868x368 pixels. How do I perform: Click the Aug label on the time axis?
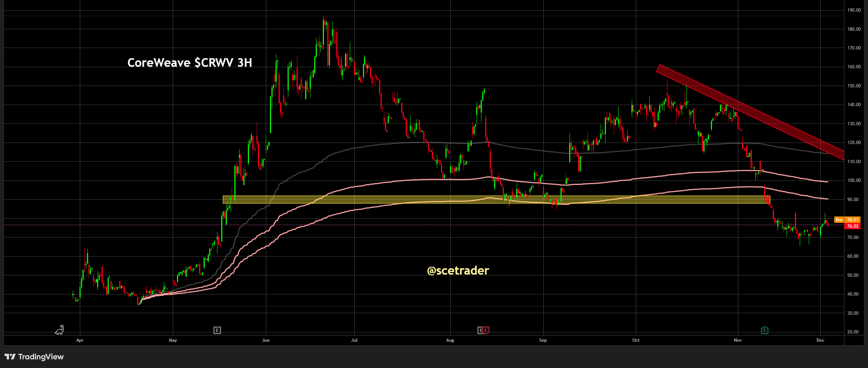[450, 340]
